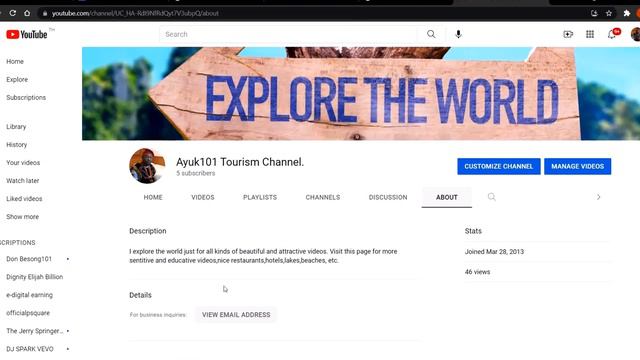Open Don Besong101 subscription
The height and width of the screenshot is (360, 640).
(29, 259)
